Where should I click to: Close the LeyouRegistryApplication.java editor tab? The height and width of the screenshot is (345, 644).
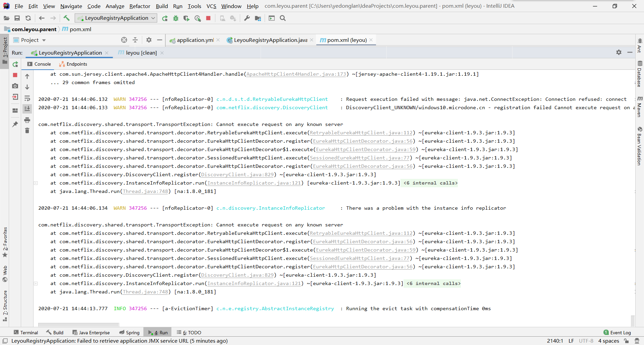(312, 40)
